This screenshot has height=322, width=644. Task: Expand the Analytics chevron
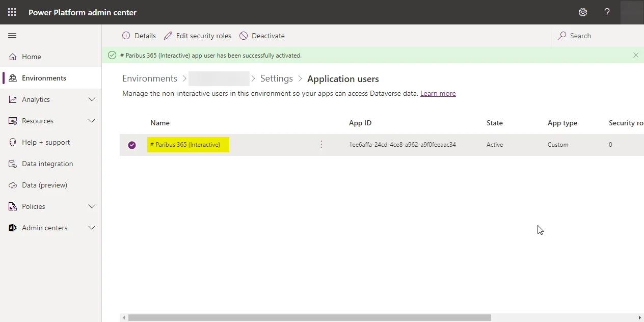[92, 99]
